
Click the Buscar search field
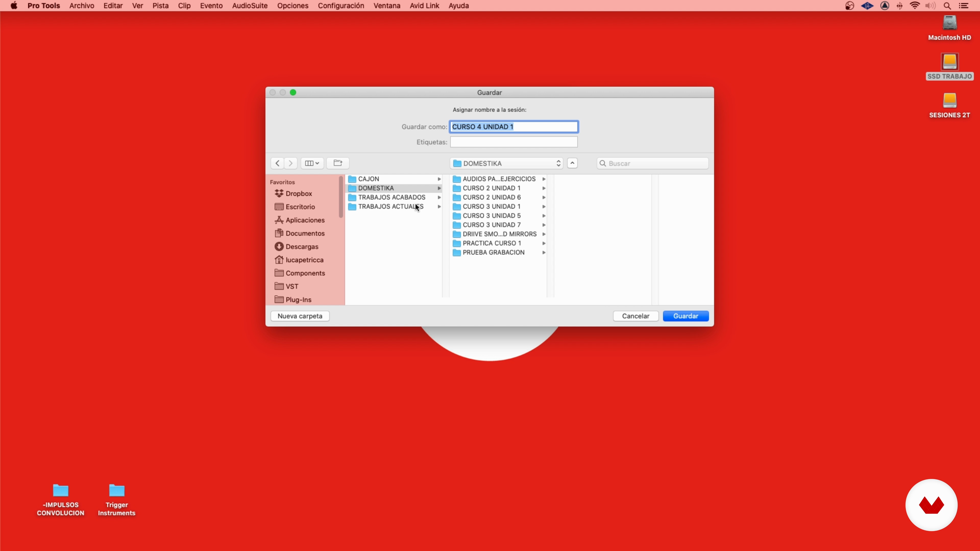click(x=653, y=163)
